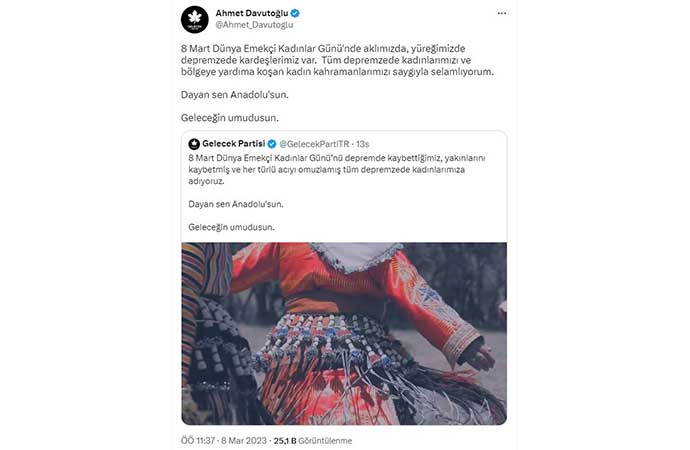Click the Ahmet Davutoğlu display name

[x=252, y=13]
